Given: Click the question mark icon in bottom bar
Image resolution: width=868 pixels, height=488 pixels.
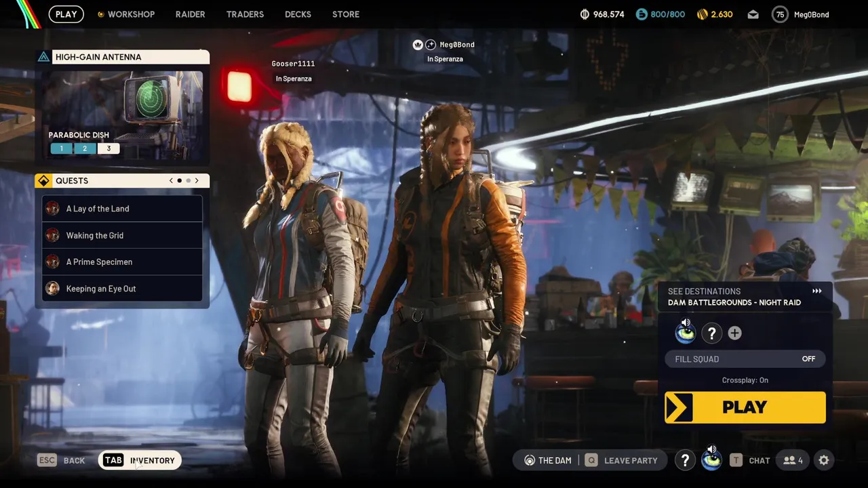Looking at the screenshot, I should (x=685, y=460).
